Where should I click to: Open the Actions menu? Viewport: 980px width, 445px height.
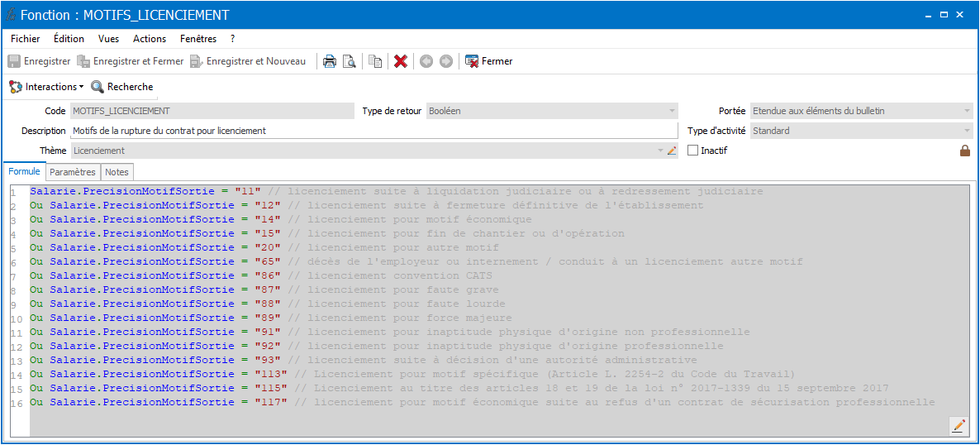pyautogui.click(x=150, y=39)
